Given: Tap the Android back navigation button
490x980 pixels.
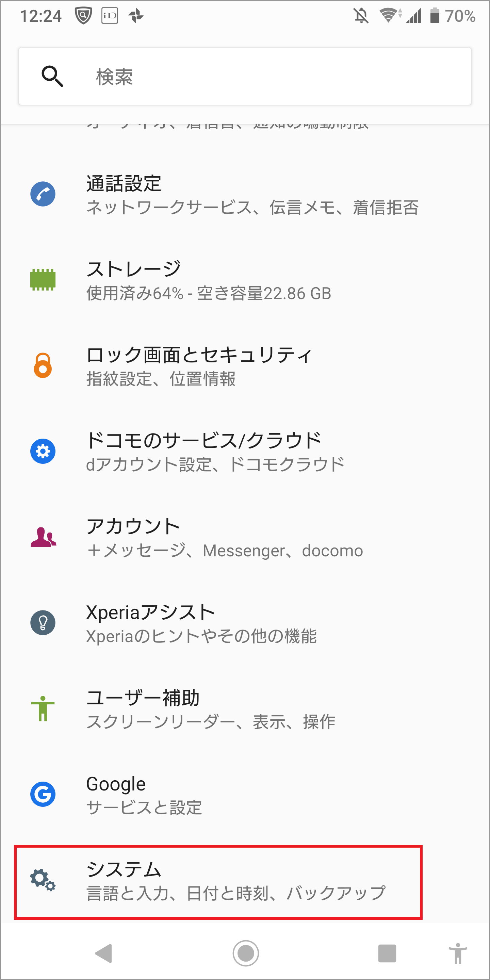Looking at the screenshot, I should [x=103, y=953].
